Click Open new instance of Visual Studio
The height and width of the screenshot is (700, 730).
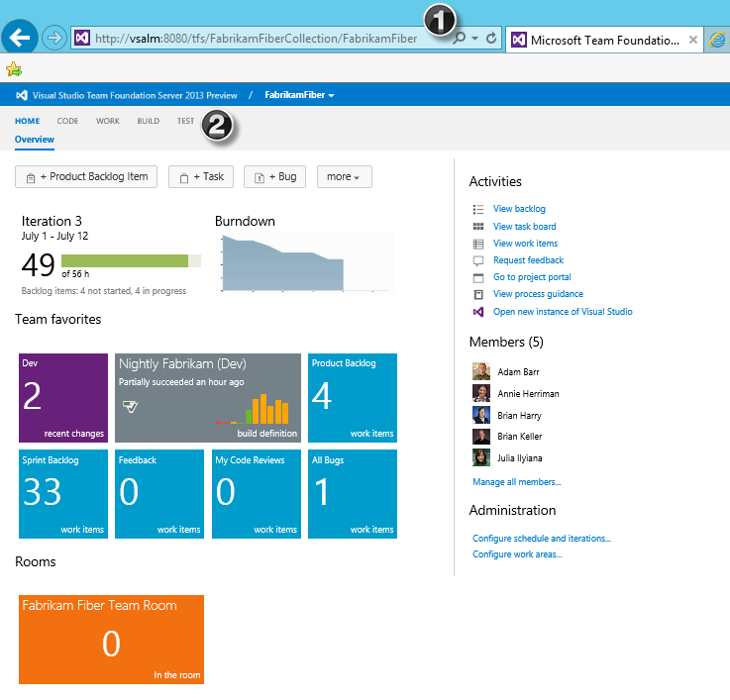(563, 312)
